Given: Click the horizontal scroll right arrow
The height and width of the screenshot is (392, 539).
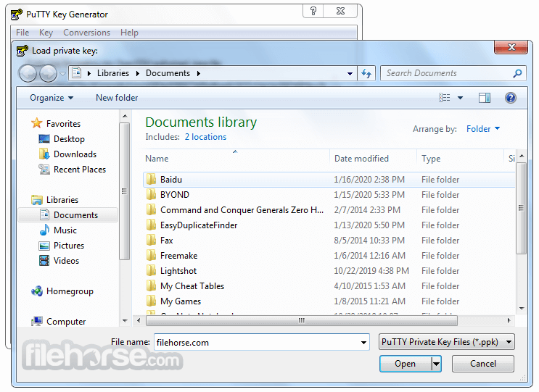Looking at the screenshot, I should coord(509,320).
